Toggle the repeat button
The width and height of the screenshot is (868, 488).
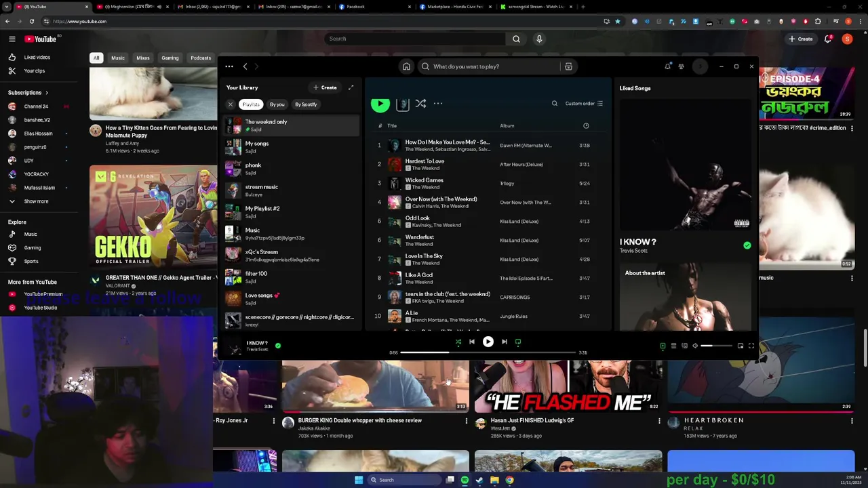click(x=518, y=342)
